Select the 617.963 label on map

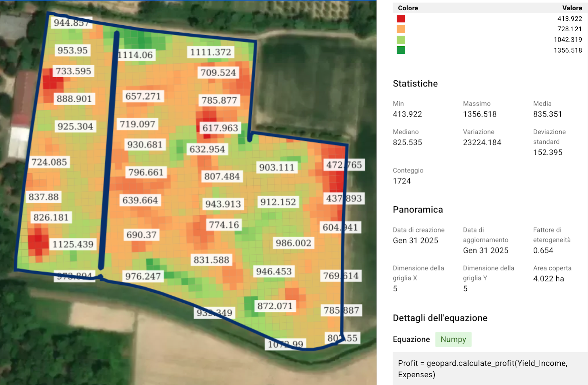click(220, 128)
